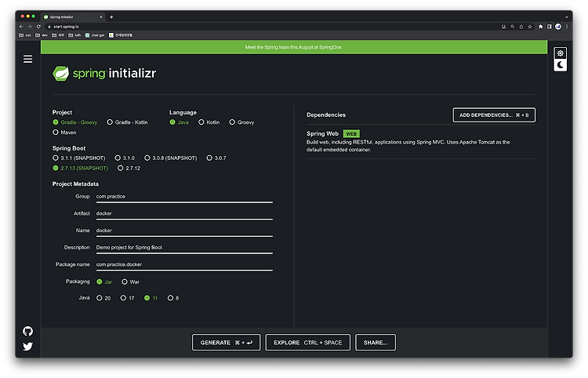Select Gradle - Groovy project
588x378 pixels.
(75, 122)
